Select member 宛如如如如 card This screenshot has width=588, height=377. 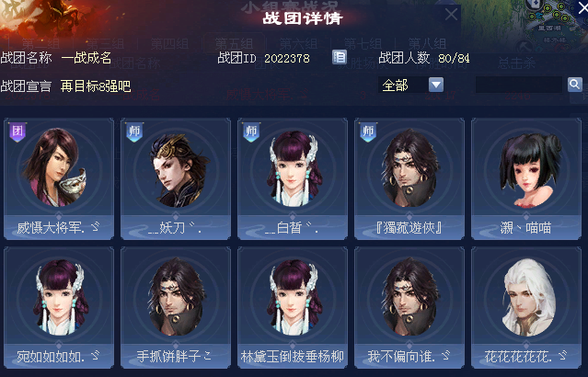coord(59,308)
